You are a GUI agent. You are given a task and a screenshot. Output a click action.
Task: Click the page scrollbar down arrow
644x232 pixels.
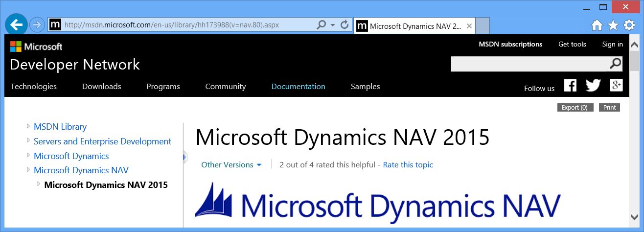point(635,218)
